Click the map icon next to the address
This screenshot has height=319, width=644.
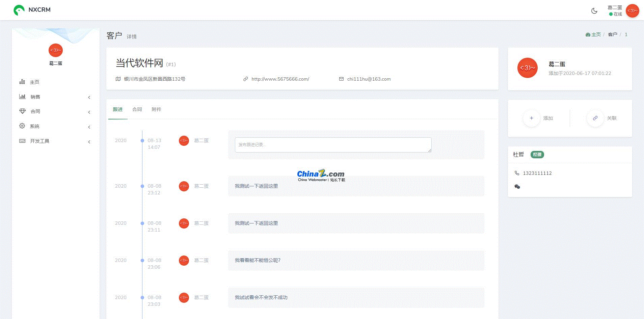pos(118,79)
